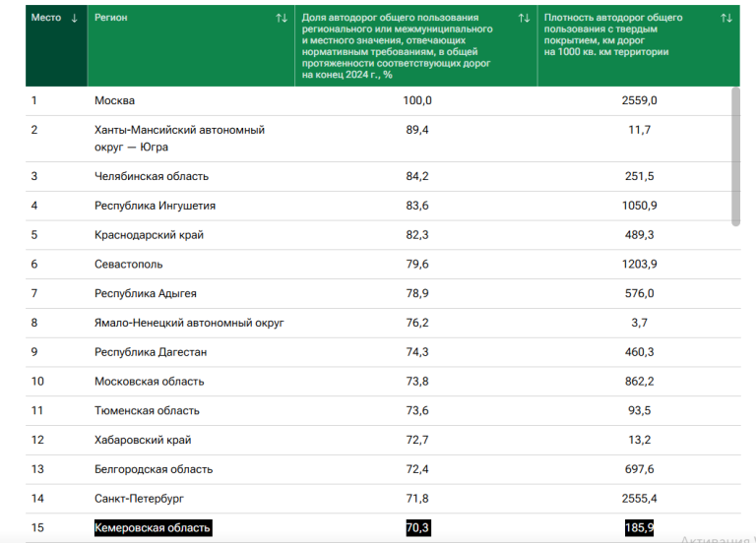Screen dimensions: 756x543
Task: Select Республика Дагестан region
Action: [150, 352]
